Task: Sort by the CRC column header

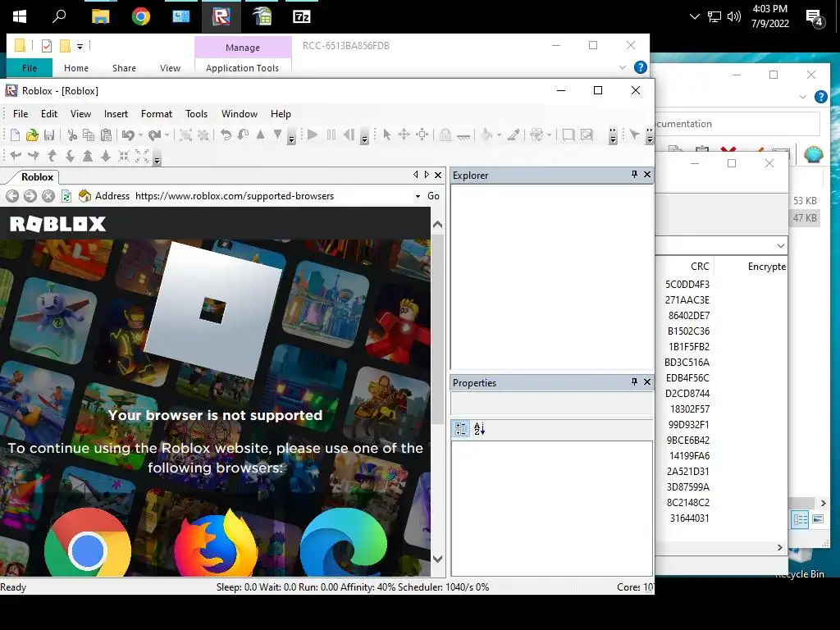Action: click(x=700, y=267)
